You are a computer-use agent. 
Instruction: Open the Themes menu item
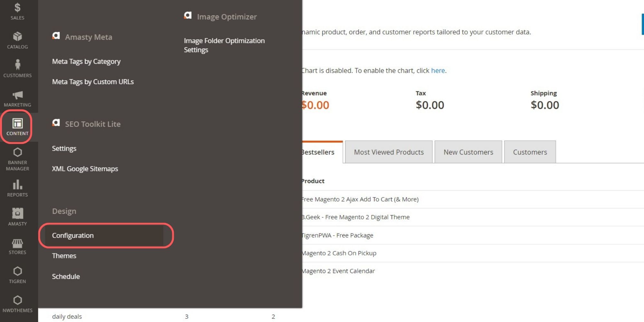[64, 256]
